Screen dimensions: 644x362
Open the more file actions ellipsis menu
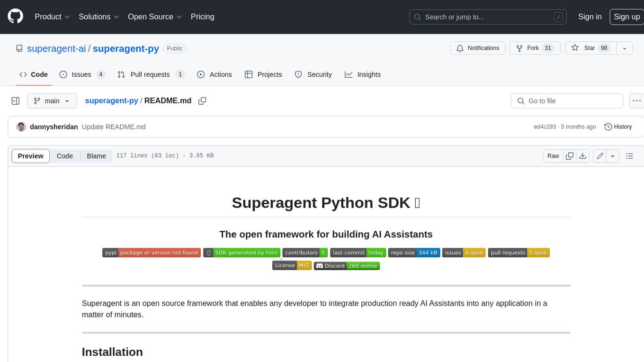637,101
